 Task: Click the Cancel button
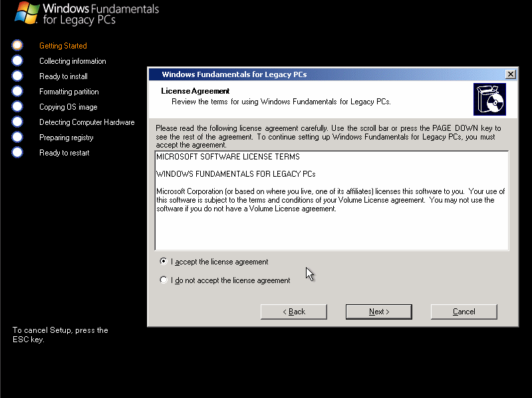(x=464, y=311)
